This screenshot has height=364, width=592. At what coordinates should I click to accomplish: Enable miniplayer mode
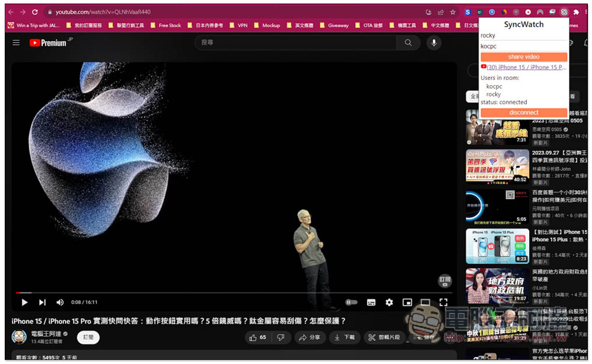point(407,302)
